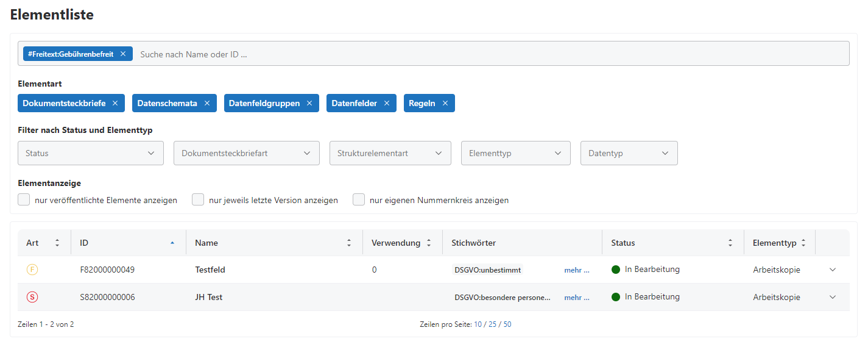The image size is (868, 347).
Task: Check nur eigenen Nummernkreis anzeigen
Action: pyautogui.click(x=359, y=200)
